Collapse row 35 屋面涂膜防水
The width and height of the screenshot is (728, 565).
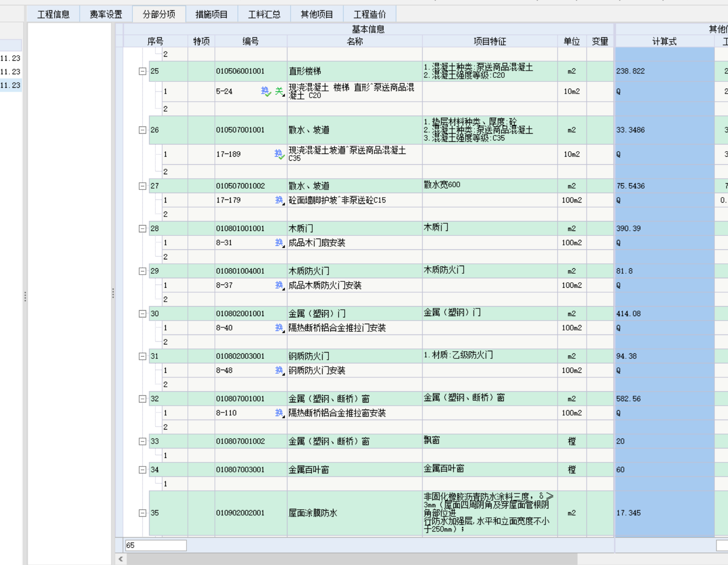tap(142, 513)
